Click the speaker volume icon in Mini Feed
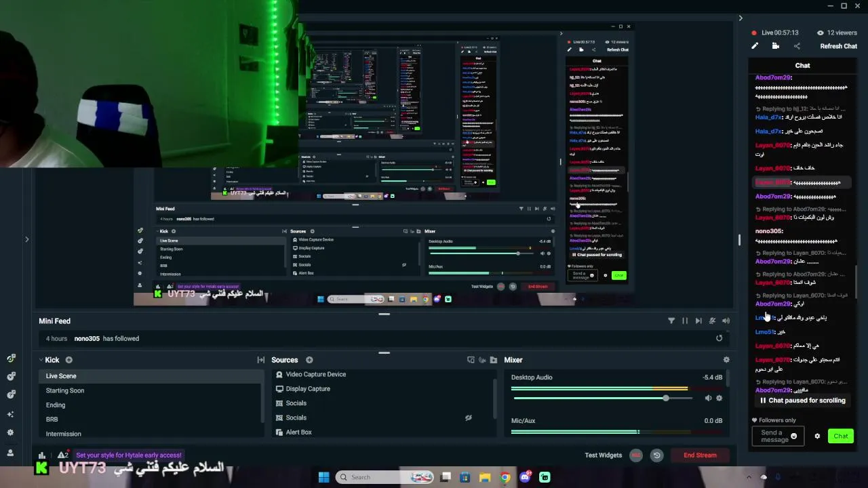 [x=726, y=321]
